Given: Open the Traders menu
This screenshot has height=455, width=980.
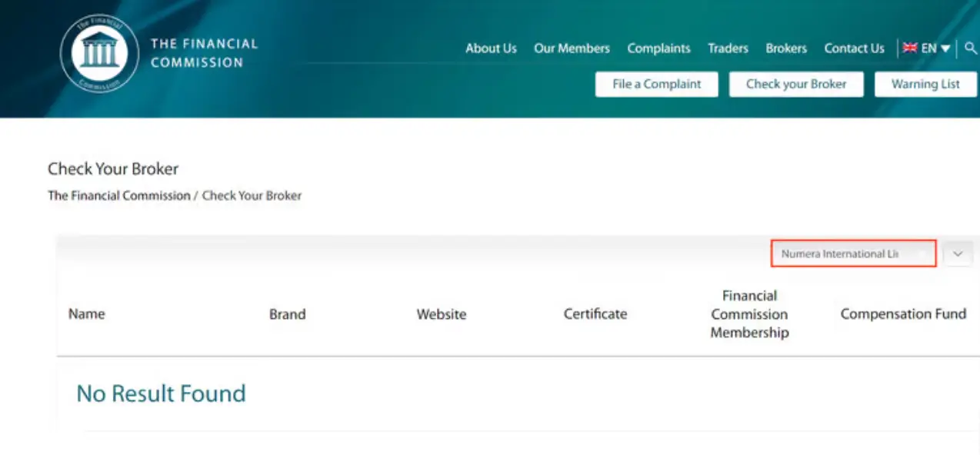Looking at the screenshot, I should coord(728,48).
